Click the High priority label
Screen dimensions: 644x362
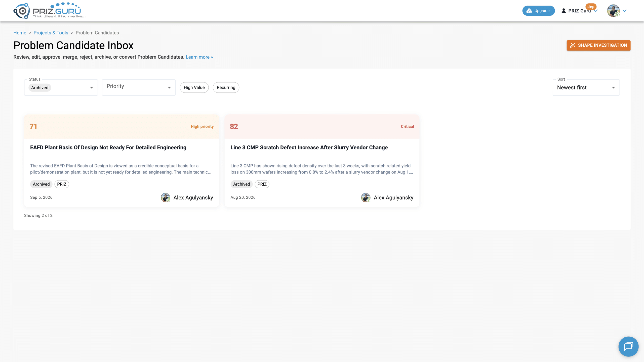pyautogui.click(x=202, y=126)
